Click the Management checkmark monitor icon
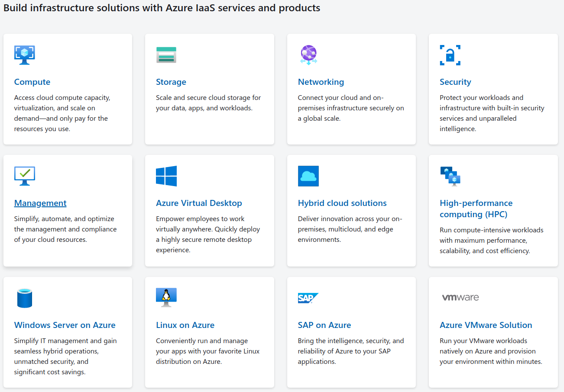This screenshot has width=564, height=392. 25,176
